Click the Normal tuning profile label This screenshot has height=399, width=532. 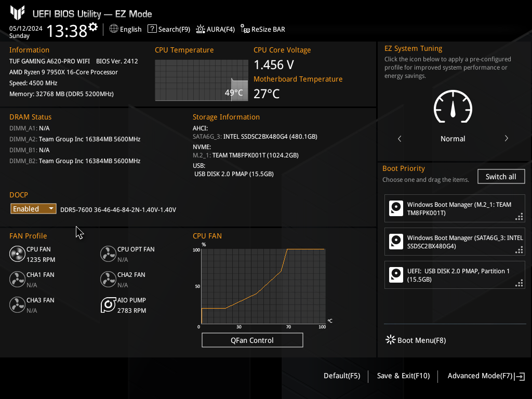click(x=453, y=139)
